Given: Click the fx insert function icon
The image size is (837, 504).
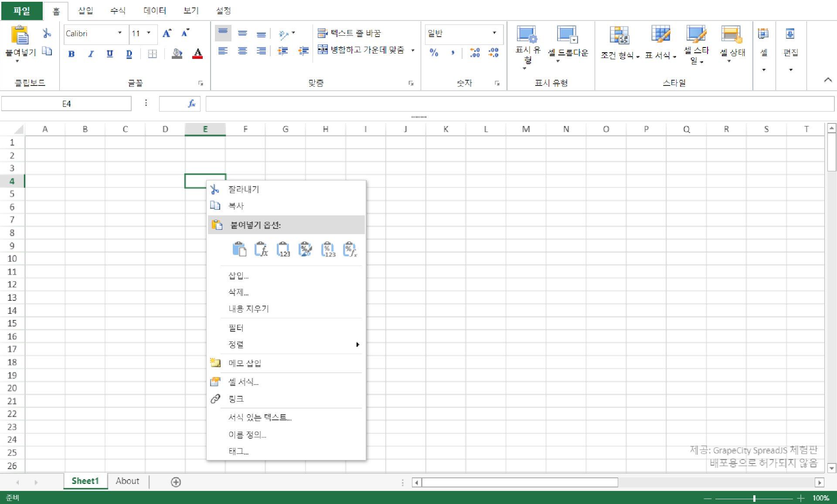Looking at the screenshot, I should (191, 103).
